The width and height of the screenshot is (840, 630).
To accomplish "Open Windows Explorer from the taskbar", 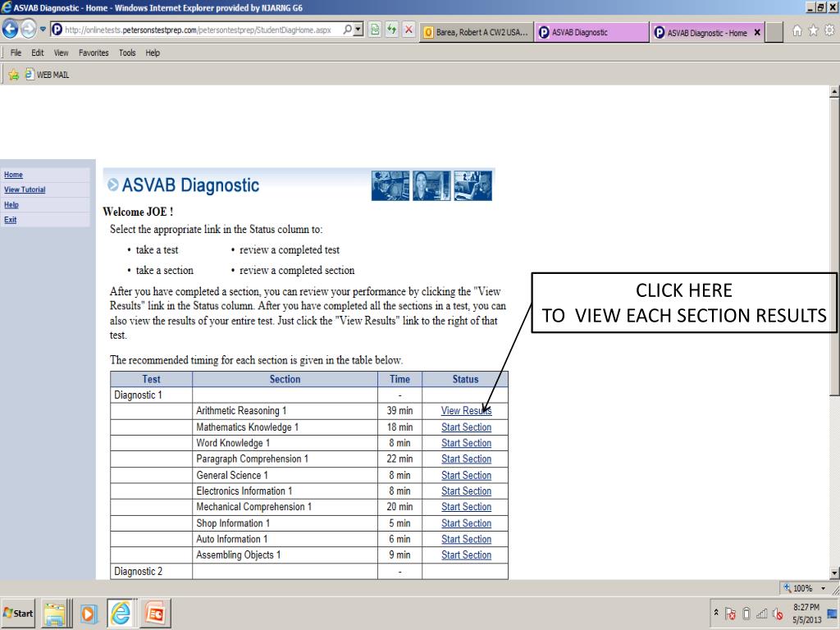I will 55,614.
